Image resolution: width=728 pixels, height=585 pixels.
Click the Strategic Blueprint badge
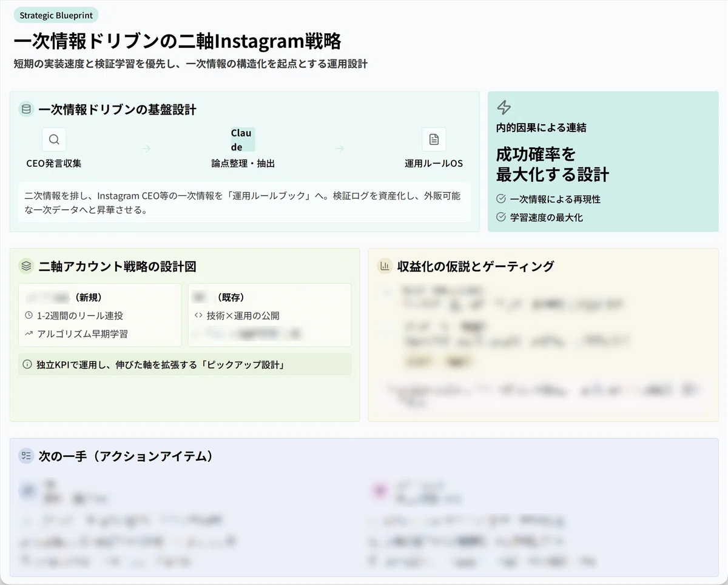[x=56, y=15]
